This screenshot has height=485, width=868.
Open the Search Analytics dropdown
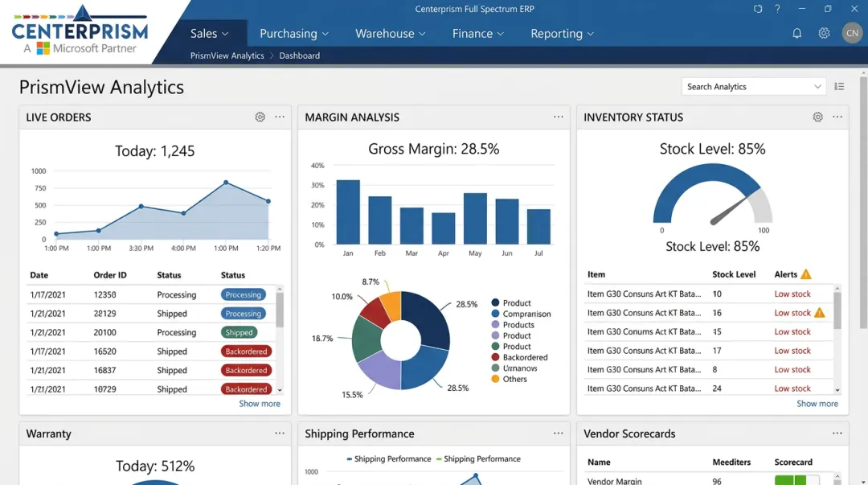click(x=753, y=87)
